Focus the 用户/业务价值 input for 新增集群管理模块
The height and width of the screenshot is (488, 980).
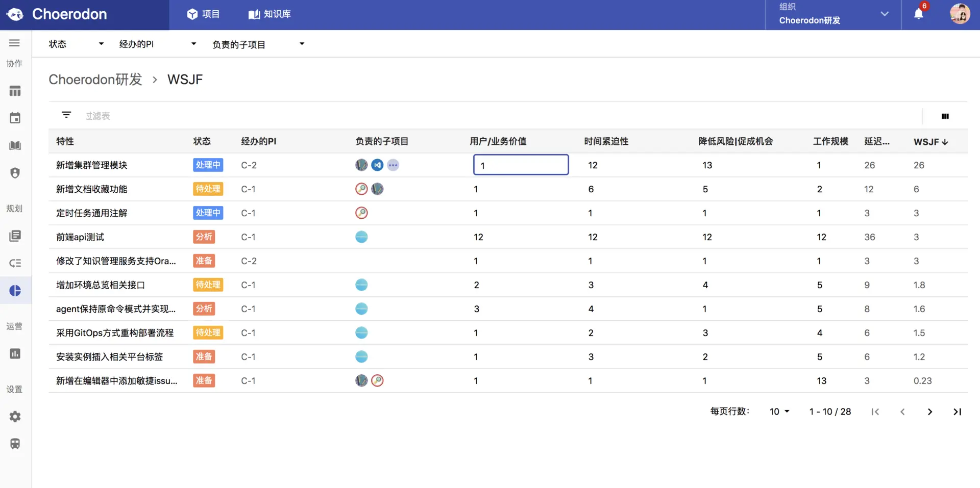coord(521,165)
